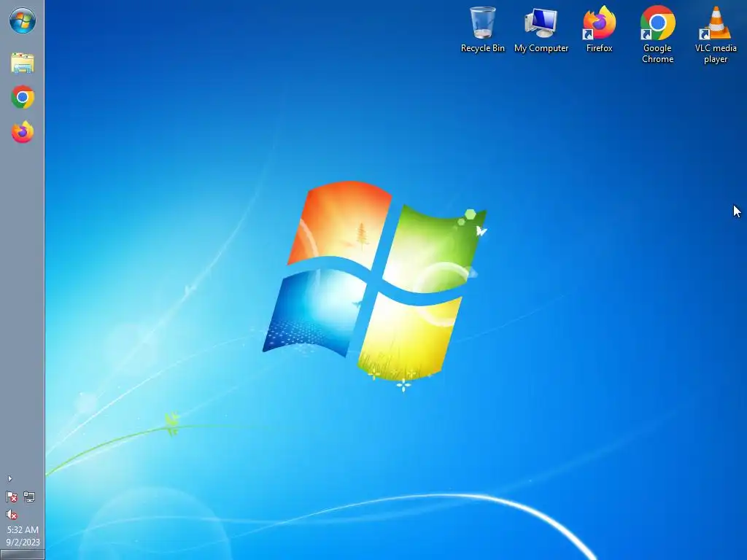747x560 pixels.
Task: Launch Windows Explorer from the taskbar
Action: coord(23,63)
